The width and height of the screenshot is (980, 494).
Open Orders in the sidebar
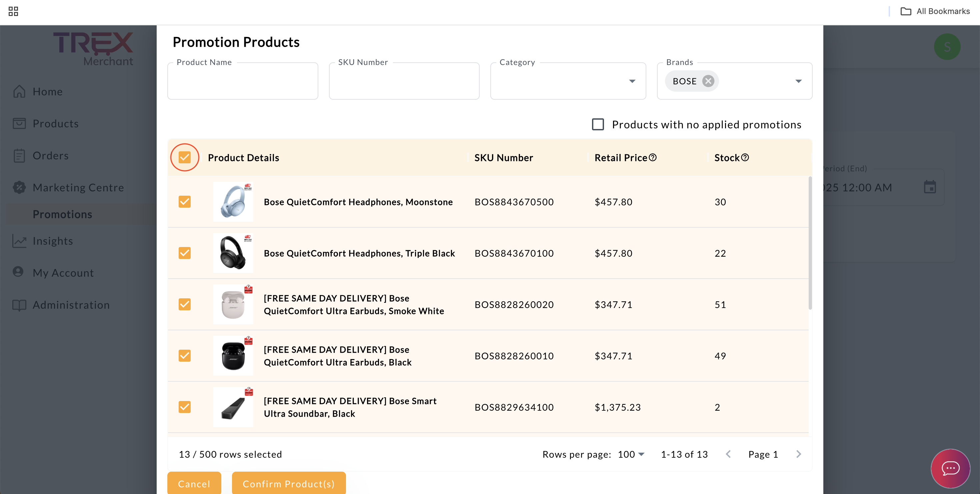51,156
